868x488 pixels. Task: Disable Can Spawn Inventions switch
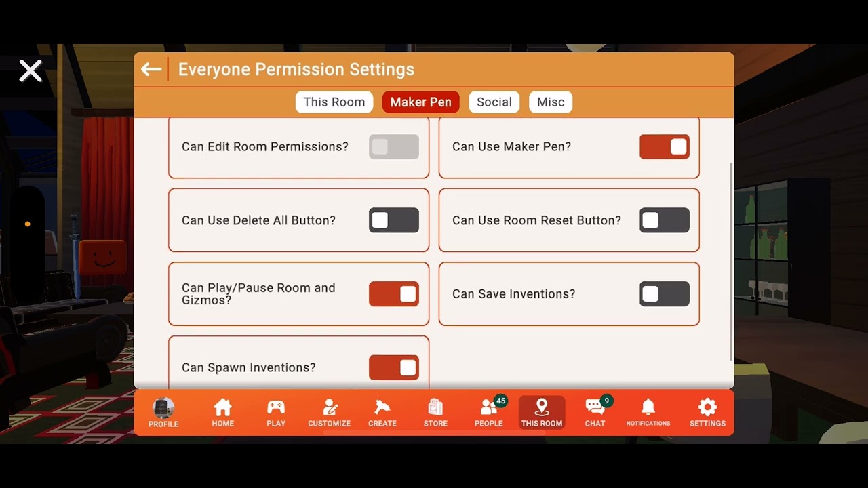coord(394,367)
